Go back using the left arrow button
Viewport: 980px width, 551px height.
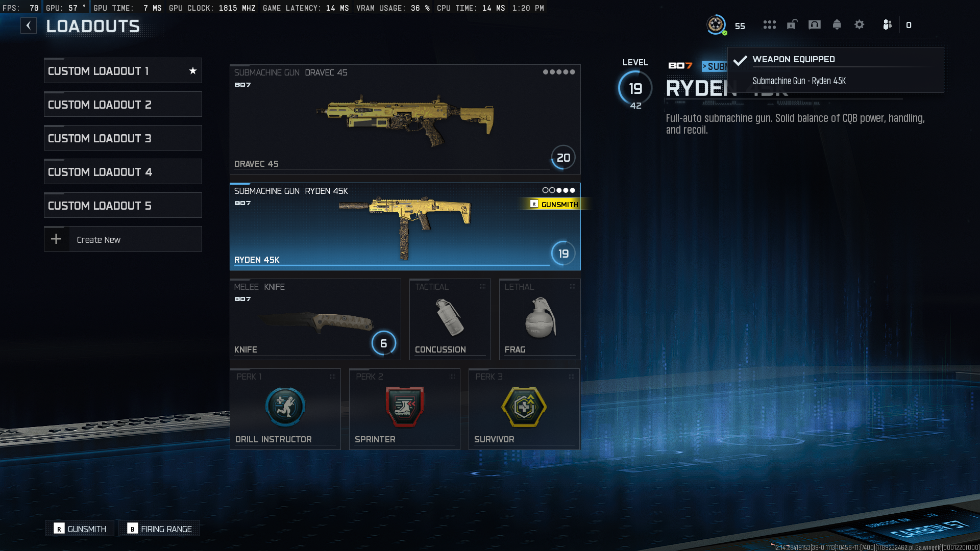tap(29, 26)
